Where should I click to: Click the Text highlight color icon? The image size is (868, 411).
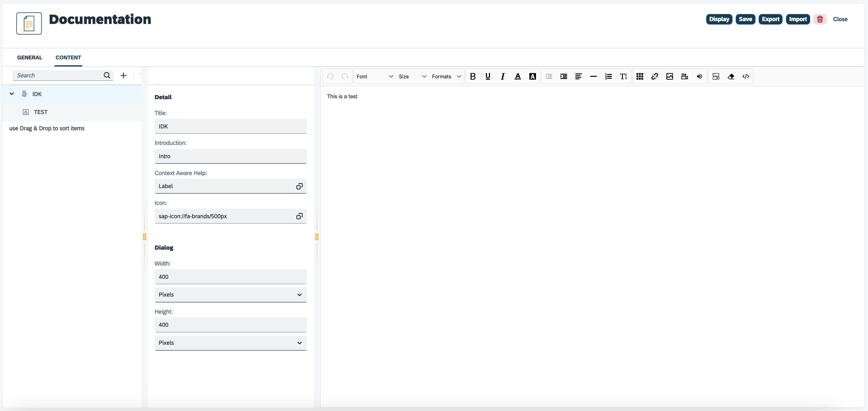click(x=532, y=76)
